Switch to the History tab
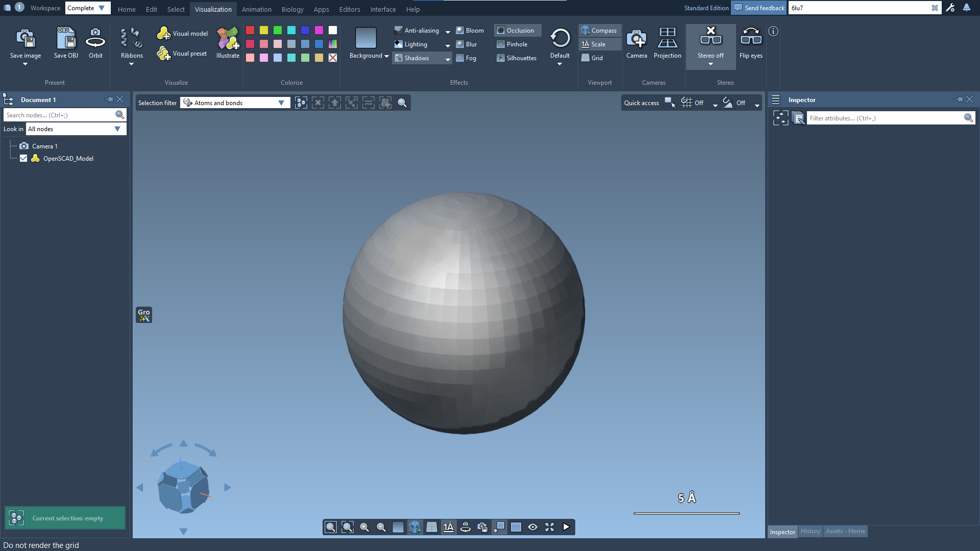Viewport: 980px width, 551px height. pyautogui.click(x=810, y=531)
